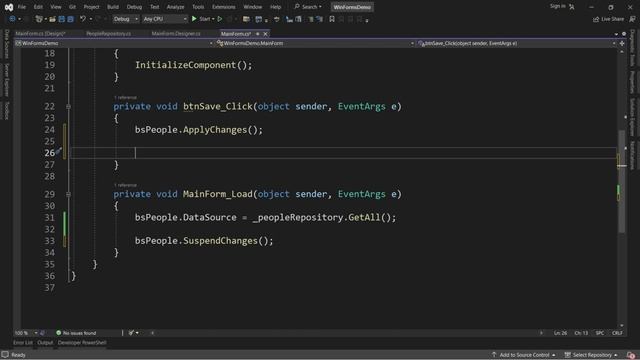640x360 pixels.
Task: Click Add to Source Control
Action: (x=524, y=355)
